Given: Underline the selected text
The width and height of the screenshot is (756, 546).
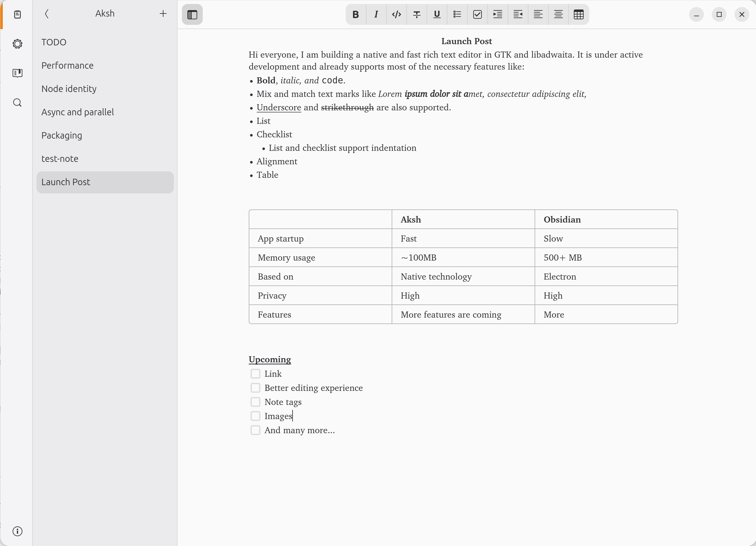Looking at the screenshot, I should (437, 14).
